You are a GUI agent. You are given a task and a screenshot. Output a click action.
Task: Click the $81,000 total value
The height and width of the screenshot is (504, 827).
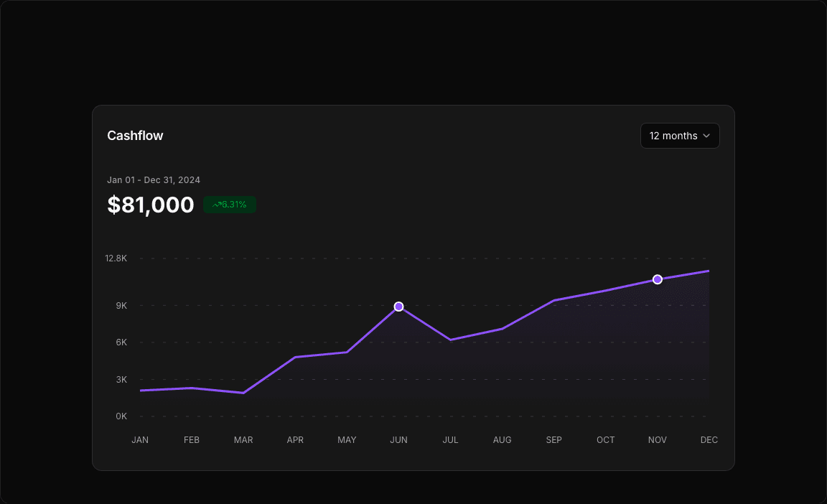click(151, 205)
